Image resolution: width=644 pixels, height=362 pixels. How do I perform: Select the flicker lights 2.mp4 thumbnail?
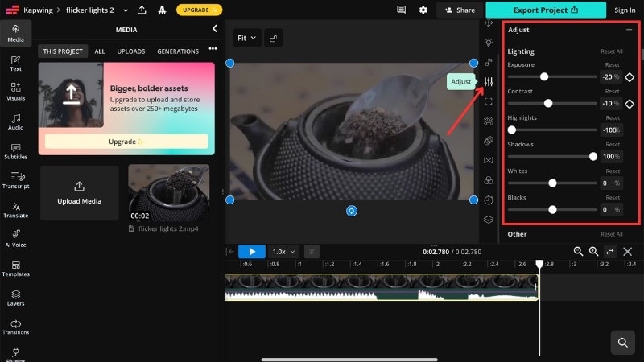coord(169,193)
